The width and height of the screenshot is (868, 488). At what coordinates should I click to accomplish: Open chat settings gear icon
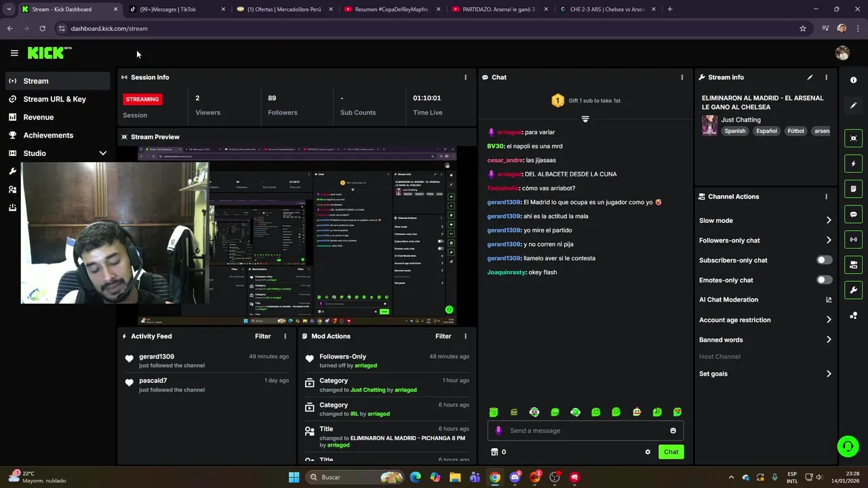(x=648, y=452)
